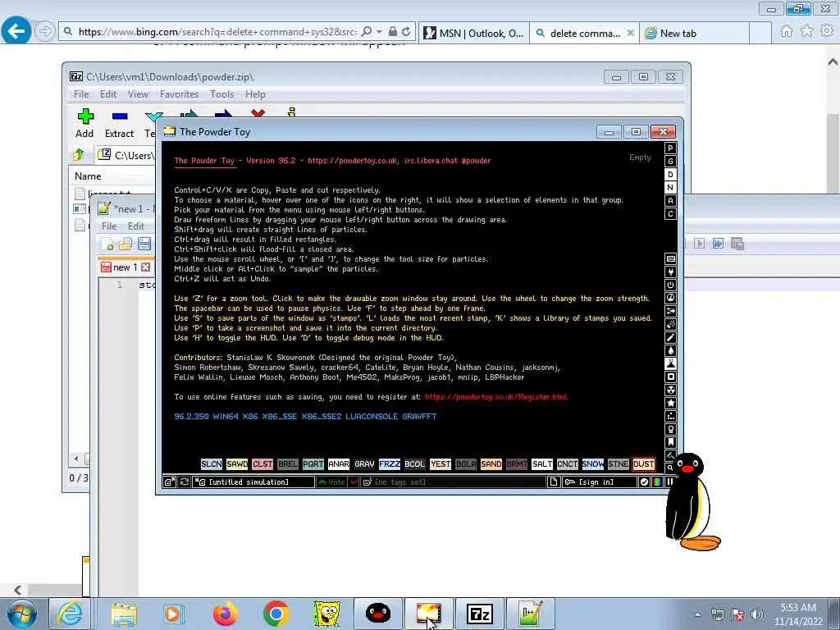Click the new blank simulation page icon

[554, 482]
